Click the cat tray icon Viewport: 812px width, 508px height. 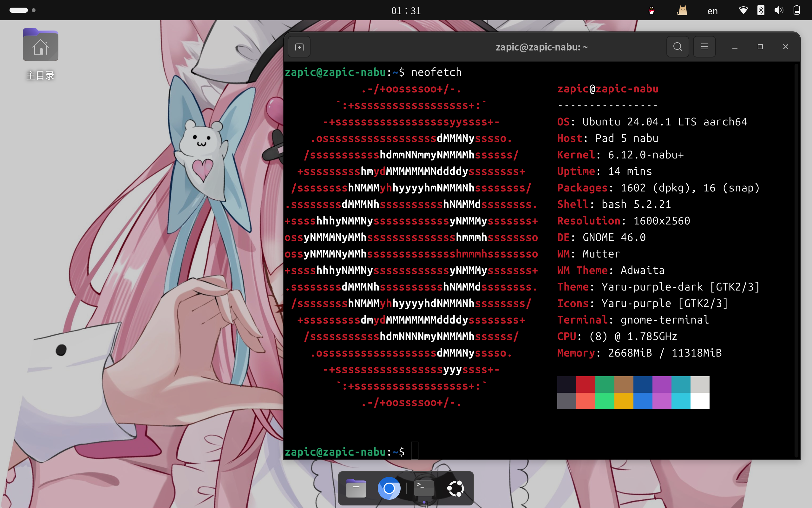click(682, 11)
